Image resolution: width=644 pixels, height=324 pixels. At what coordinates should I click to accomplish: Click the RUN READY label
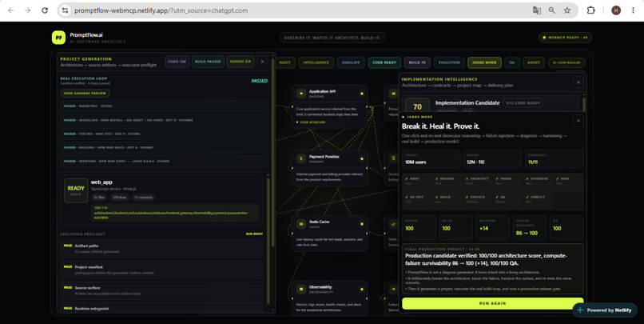[x=254, y=234]
